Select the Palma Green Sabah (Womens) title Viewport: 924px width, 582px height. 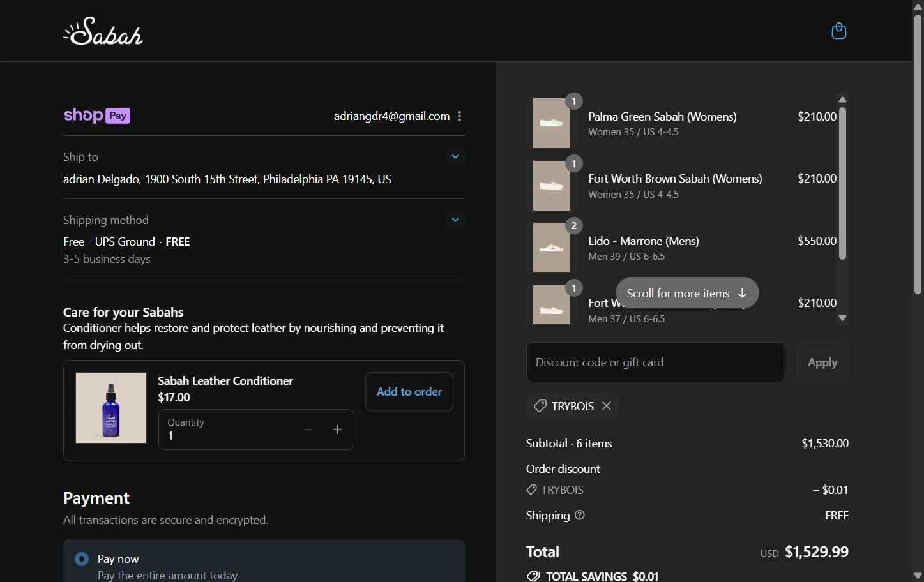[x=662, y=117]
